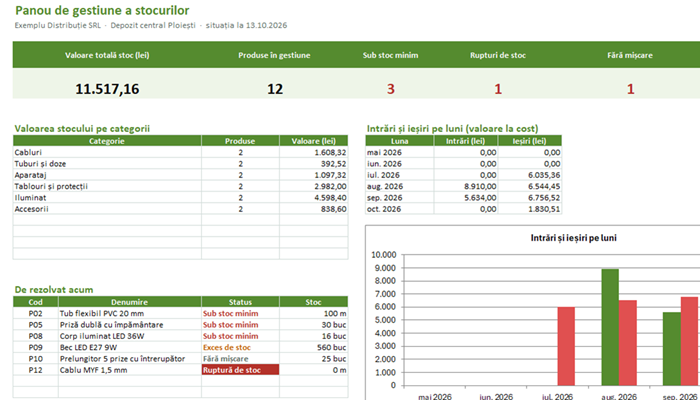700x400 pixels.
Task: Click the 'Status' column header
Action: pyautogui.click(x=240, y=302)
